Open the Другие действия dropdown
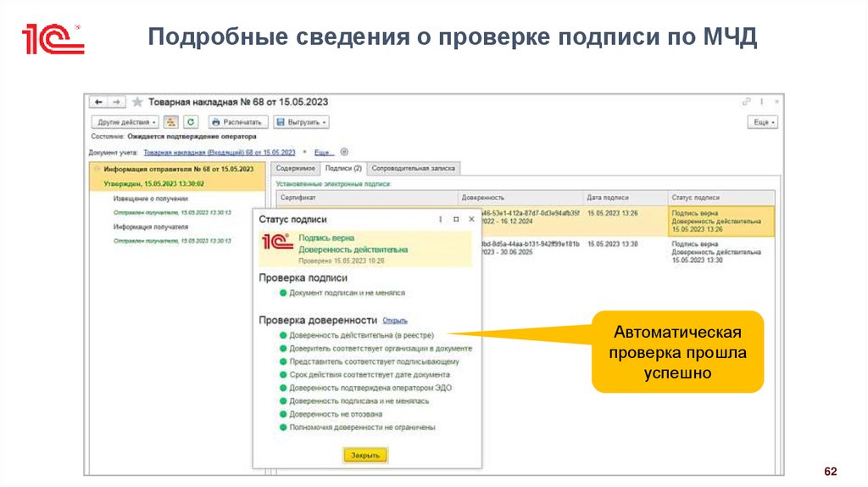The width and height of the screenshot is (868, 487). pos(125,122)
